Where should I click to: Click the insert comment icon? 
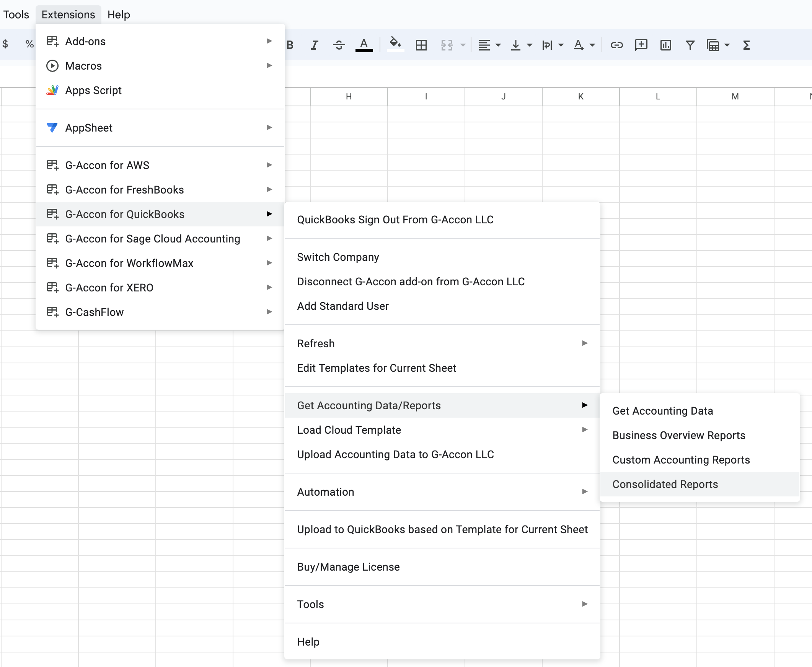pyautogui.click(x=641, y=46)
